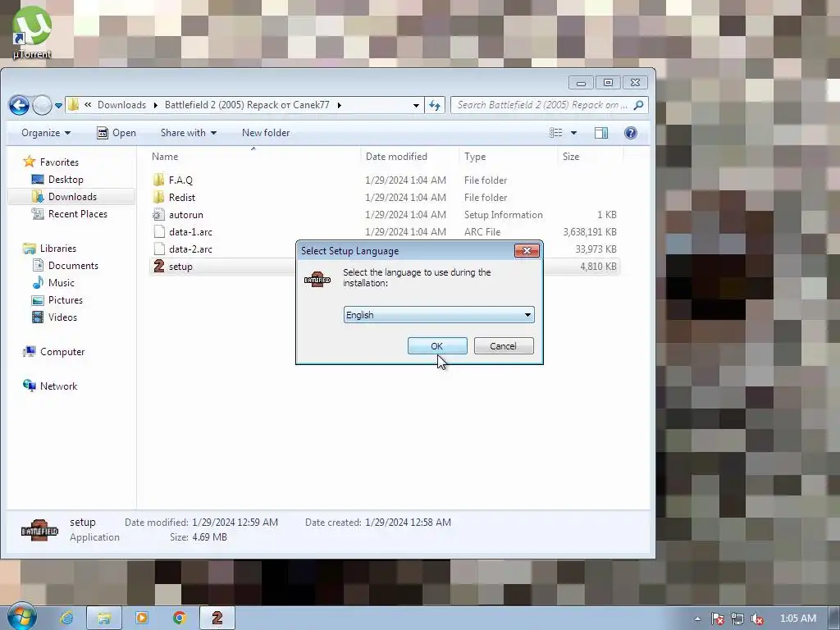Open the address bar history dropdown
840x630 pixels.
pos(416,105)
